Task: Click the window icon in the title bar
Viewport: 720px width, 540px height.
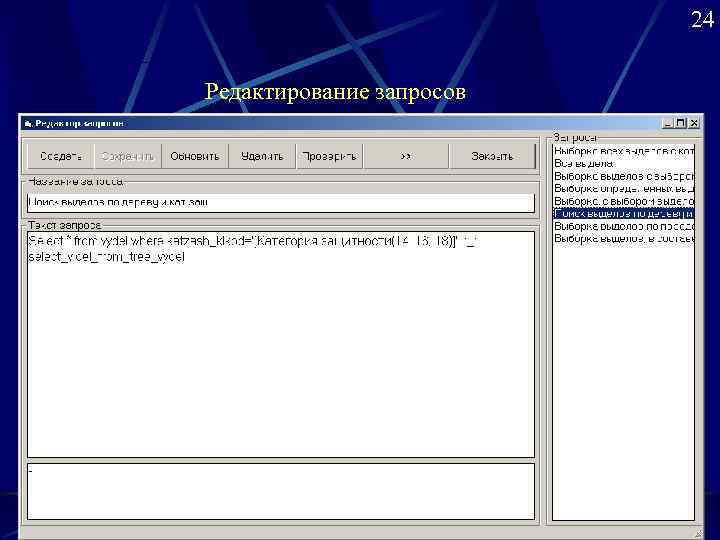Action: coord(28,124)
